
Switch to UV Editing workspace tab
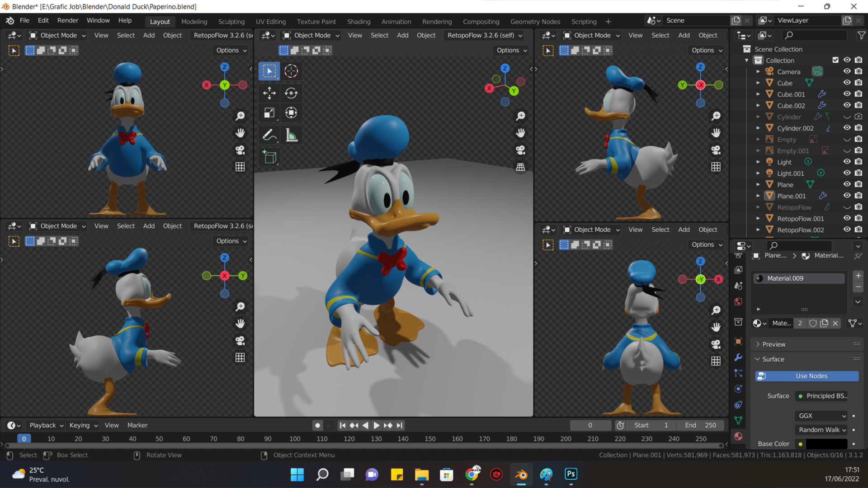(271, 22)
